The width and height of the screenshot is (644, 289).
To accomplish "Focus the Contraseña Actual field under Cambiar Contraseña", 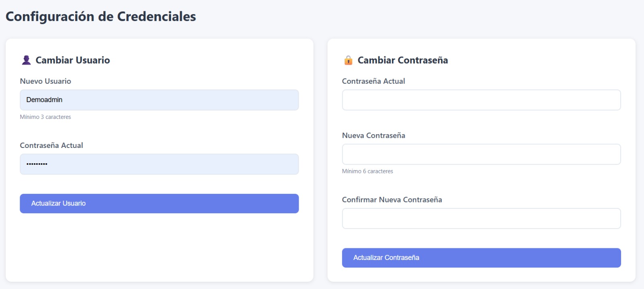I will [x=481, y=100].
